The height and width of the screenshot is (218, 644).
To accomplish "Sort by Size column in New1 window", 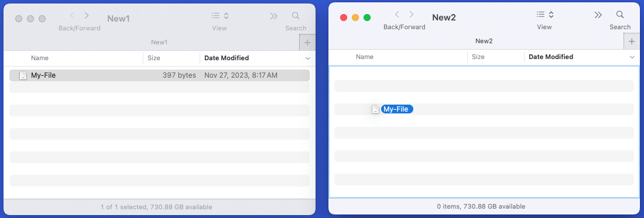I will tap(153, 58).
